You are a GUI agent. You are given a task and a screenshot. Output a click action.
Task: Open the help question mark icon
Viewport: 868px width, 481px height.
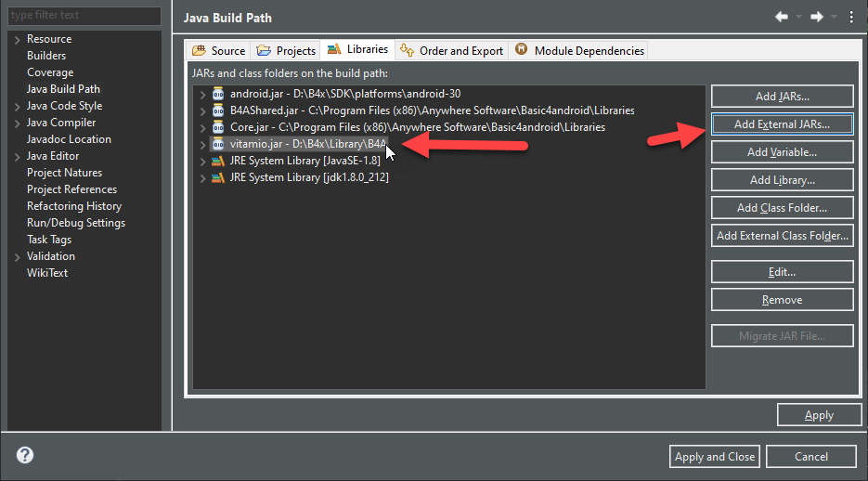tap(25, 455)
